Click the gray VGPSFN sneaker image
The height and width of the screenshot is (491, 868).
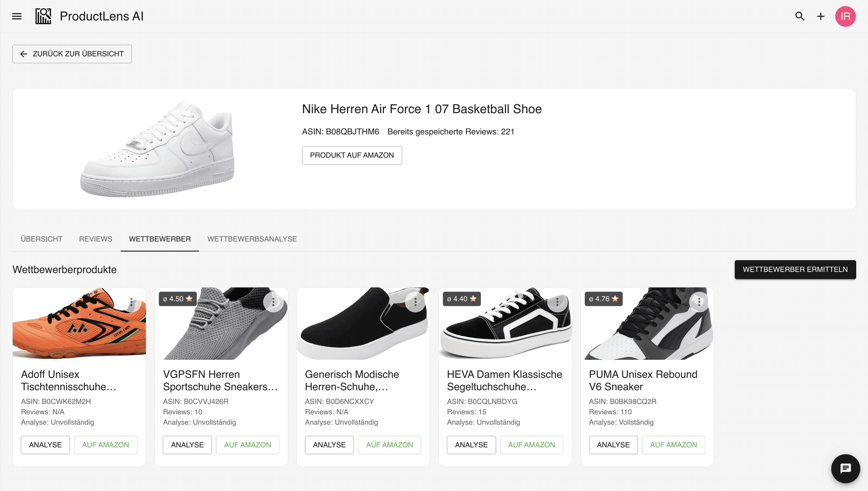221,324
